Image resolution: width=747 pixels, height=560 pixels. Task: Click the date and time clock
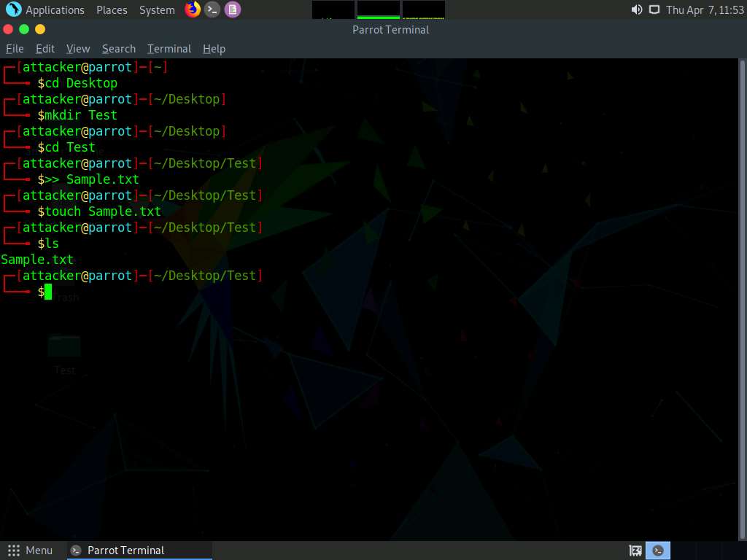click(x=705, y=10)
